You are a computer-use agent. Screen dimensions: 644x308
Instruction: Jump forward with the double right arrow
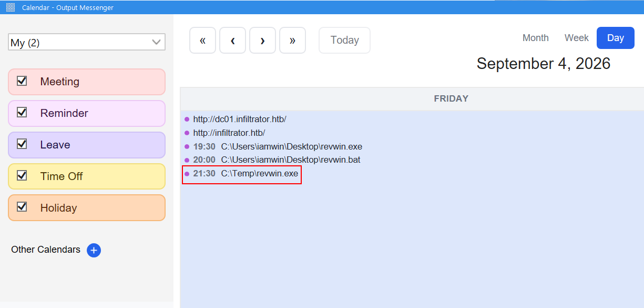point(293,41)
